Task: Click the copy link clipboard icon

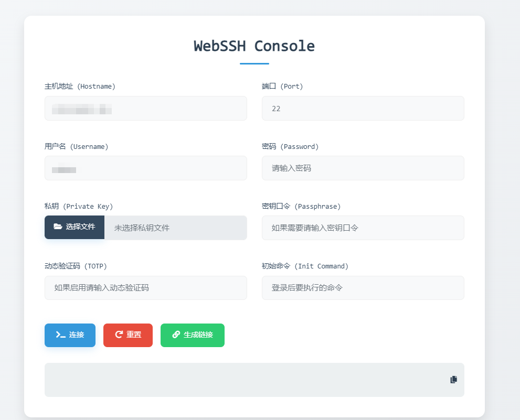Action: pos(453,380)
